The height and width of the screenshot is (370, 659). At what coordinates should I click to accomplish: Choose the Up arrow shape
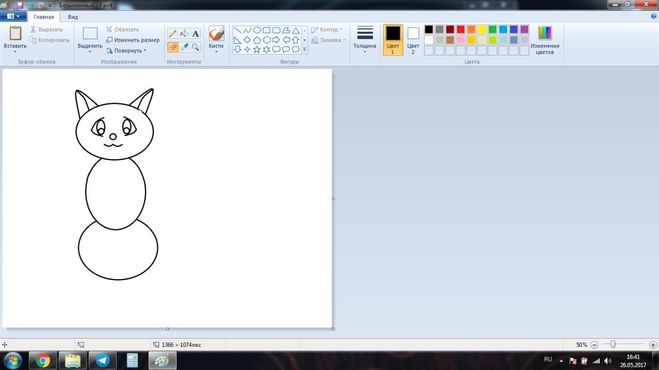(295, 40)
